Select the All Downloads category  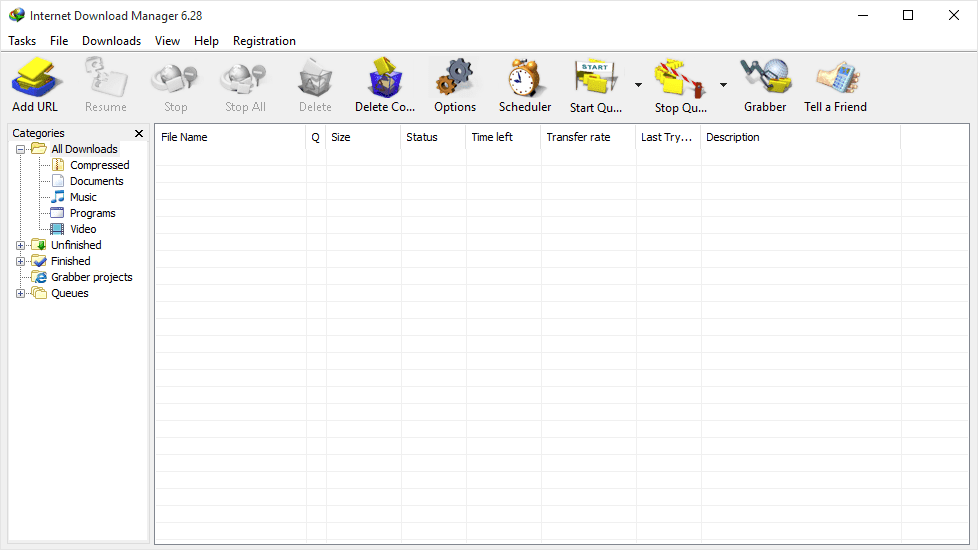[x=84, y=149]
